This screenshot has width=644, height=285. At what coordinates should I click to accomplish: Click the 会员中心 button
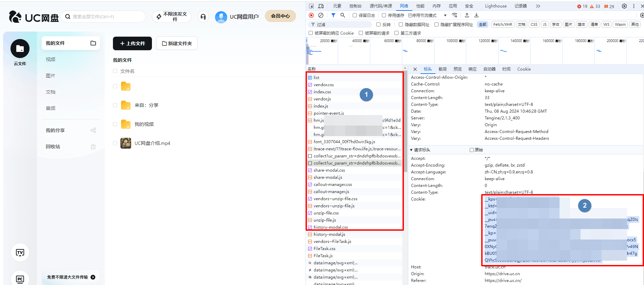pyautogui.click(x=280, y=16)
